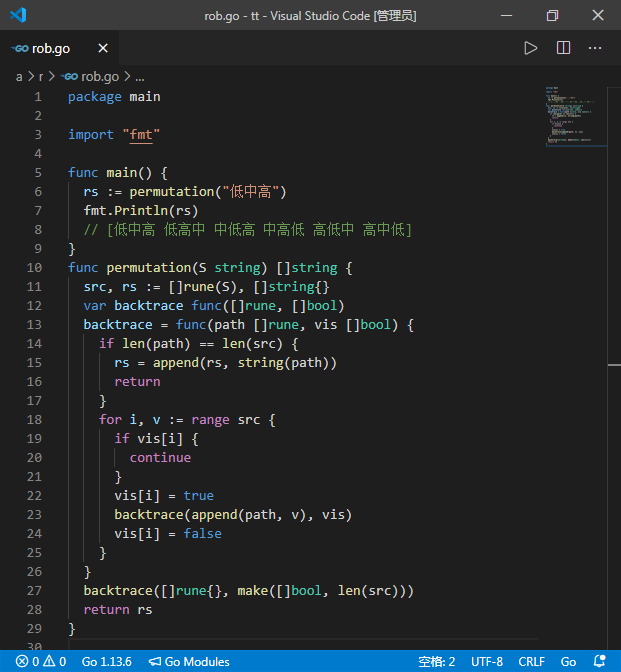Open the notifications bell in status bar
This screenshot has height=672, width=621.
click(x=599, y=661)
